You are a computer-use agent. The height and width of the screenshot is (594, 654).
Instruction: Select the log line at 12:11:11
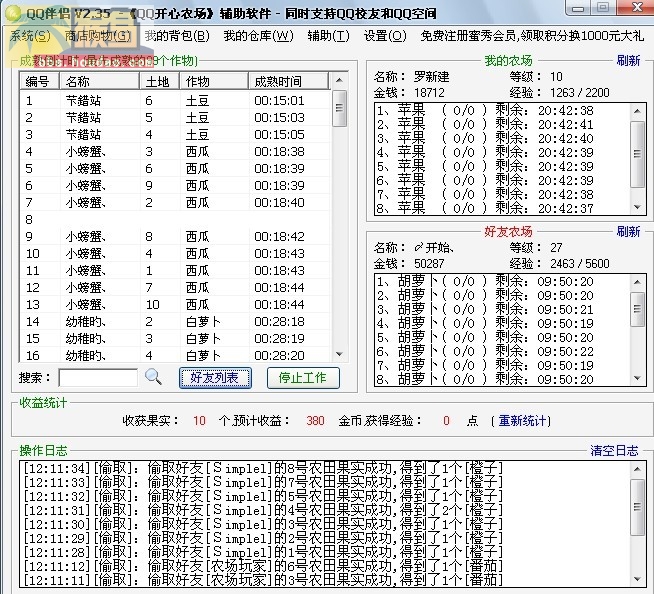click(x=324, y=580)
